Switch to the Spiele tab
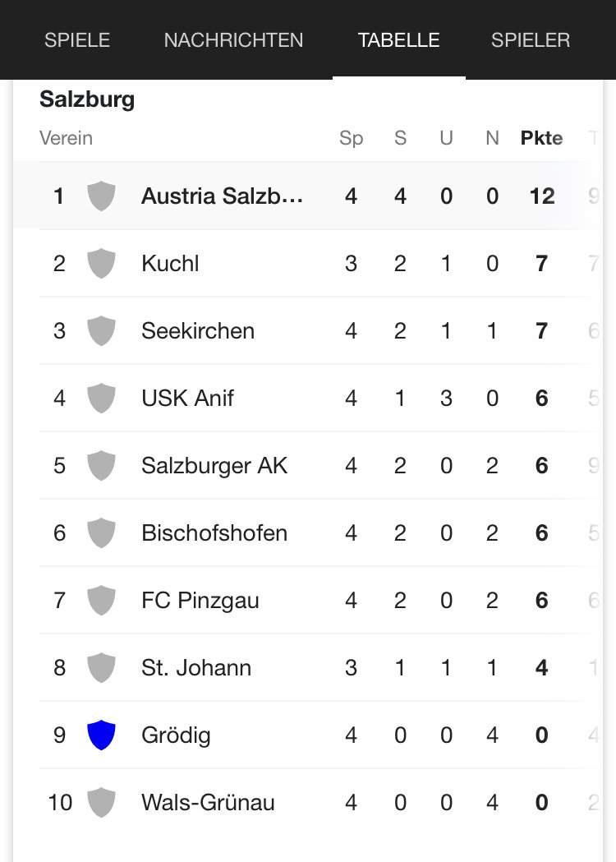The height and width of the screenshot is (862, 616). coord(77,40)
